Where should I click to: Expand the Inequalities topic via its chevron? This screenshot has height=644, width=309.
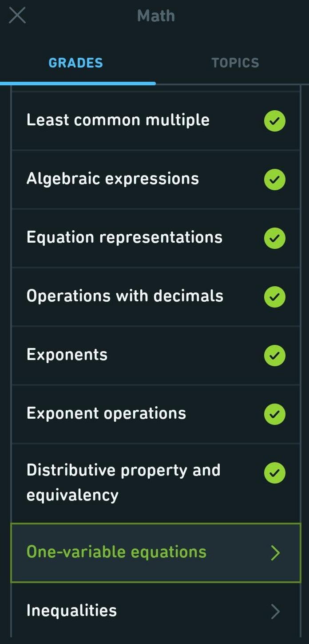coord(275,611)
